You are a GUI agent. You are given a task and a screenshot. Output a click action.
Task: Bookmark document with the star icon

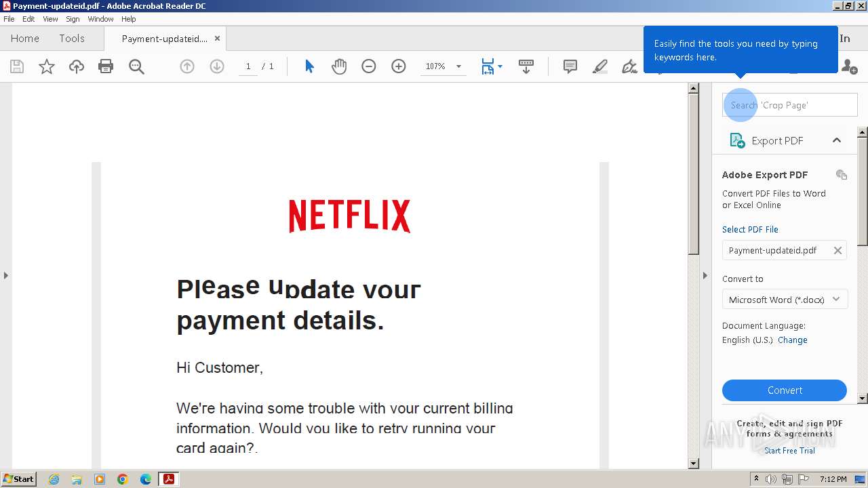coord(47,66)
